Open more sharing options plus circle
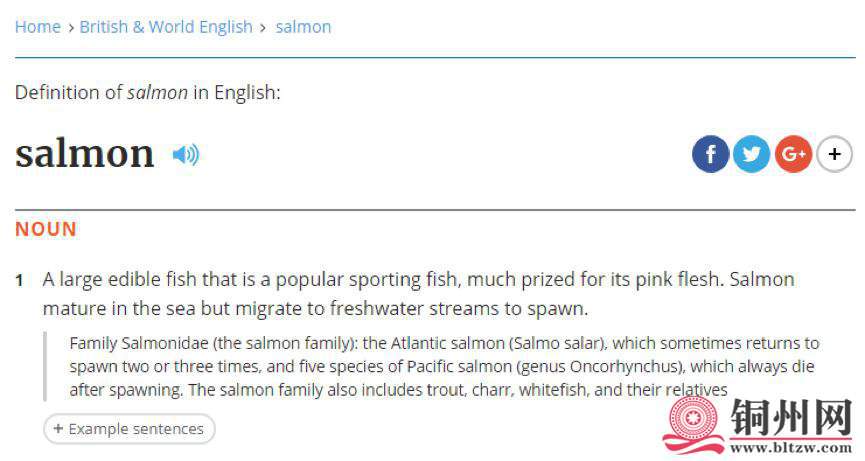Screen dimensions: 865x461 click(835, 154)
